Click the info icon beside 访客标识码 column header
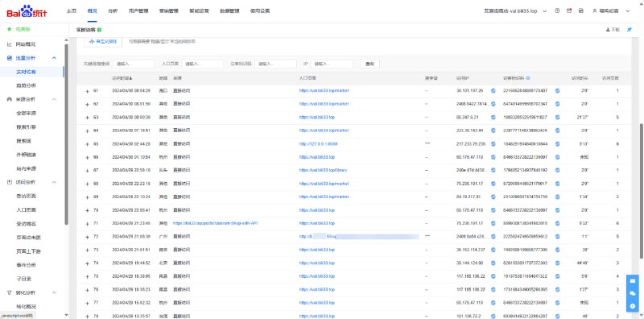 (528, 77)
